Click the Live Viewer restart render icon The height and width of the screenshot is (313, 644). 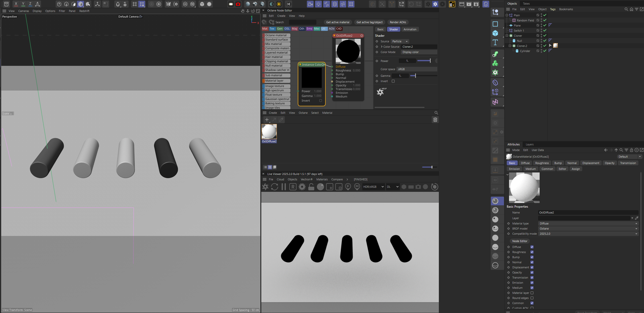click(275, 187)
